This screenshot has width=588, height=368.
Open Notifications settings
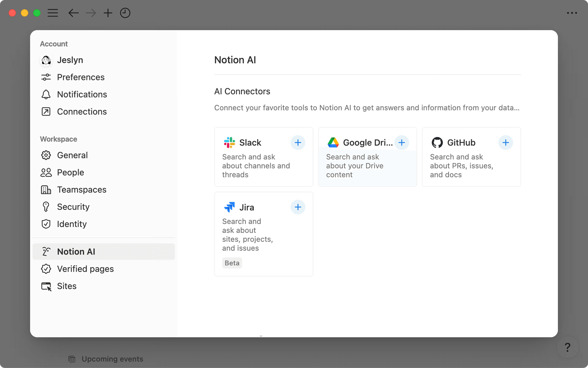(x=82, y=94)
